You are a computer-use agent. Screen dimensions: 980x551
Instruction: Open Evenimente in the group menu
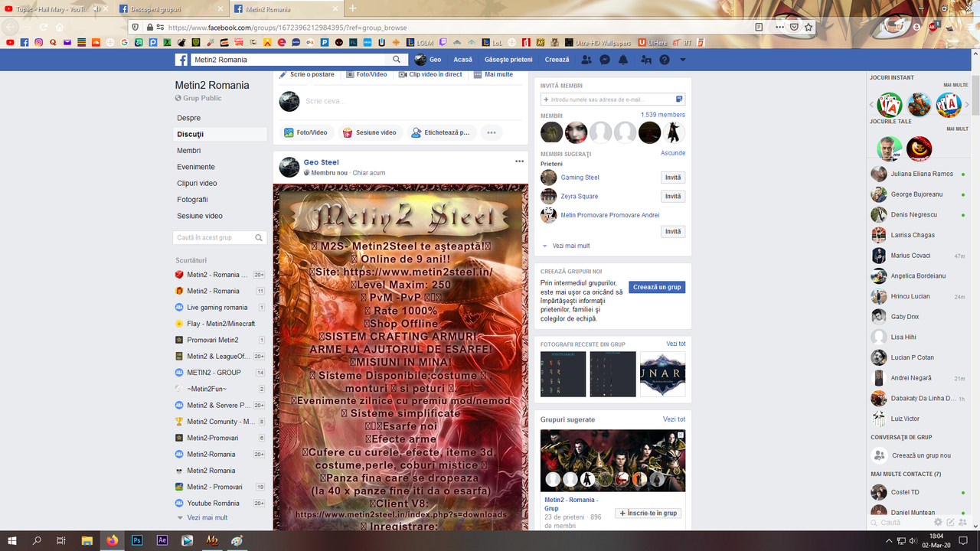(x=196, y=167)
